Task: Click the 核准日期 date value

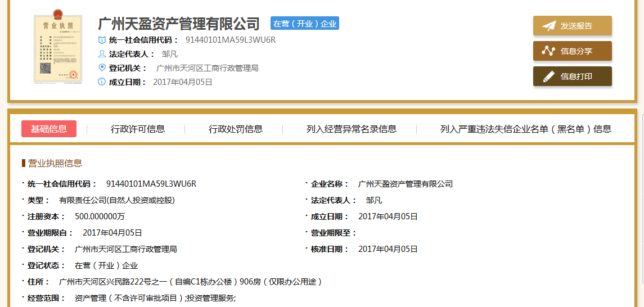Action: click(x=388, y=249)
